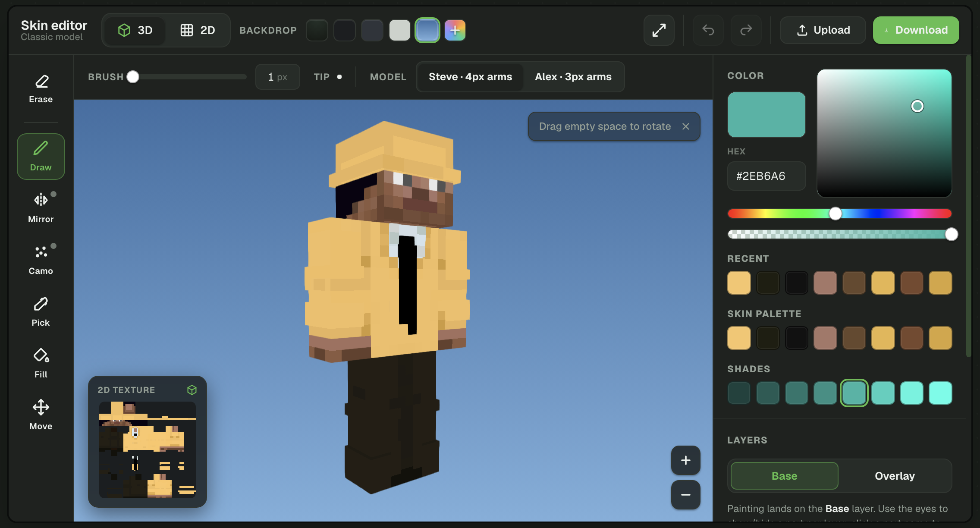Select the Move tool
The image size is (980, 528).
coord(41,415)
